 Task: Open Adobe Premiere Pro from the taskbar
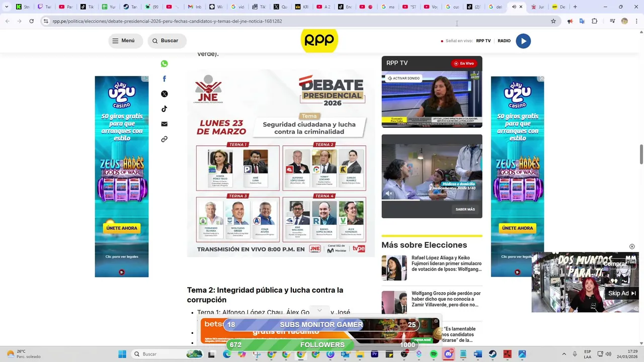374,354
